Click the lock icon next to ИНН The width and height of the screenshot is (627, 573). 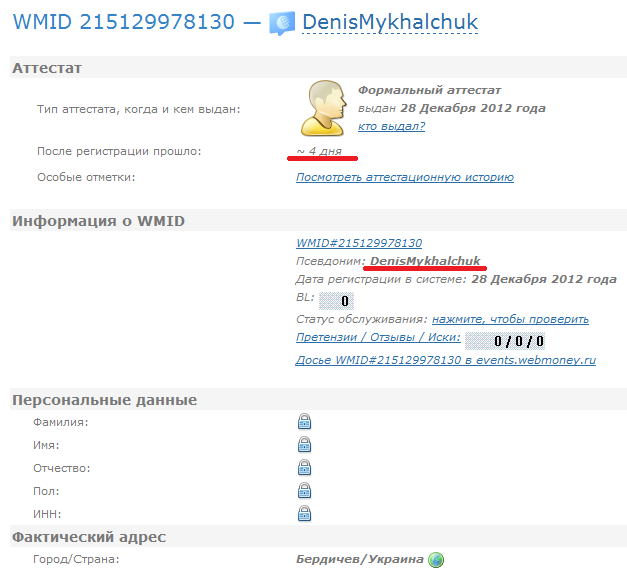(x=304, y=513)
